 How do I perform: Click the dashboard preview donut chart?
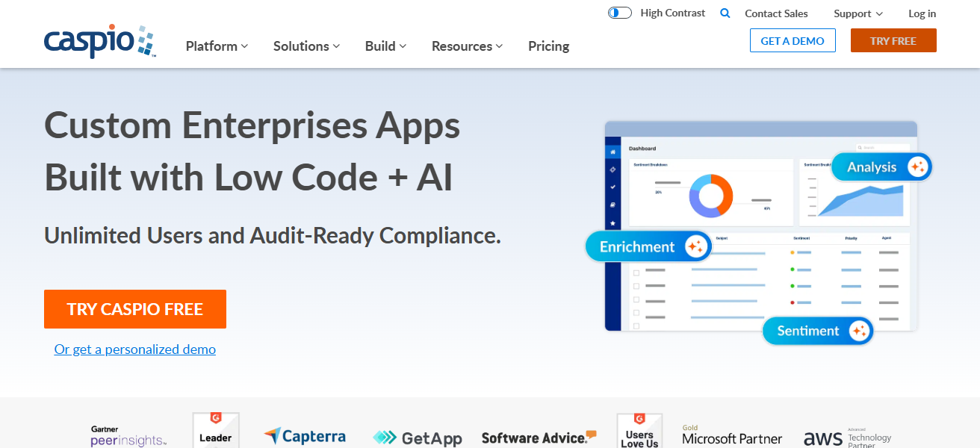point(710,196)
